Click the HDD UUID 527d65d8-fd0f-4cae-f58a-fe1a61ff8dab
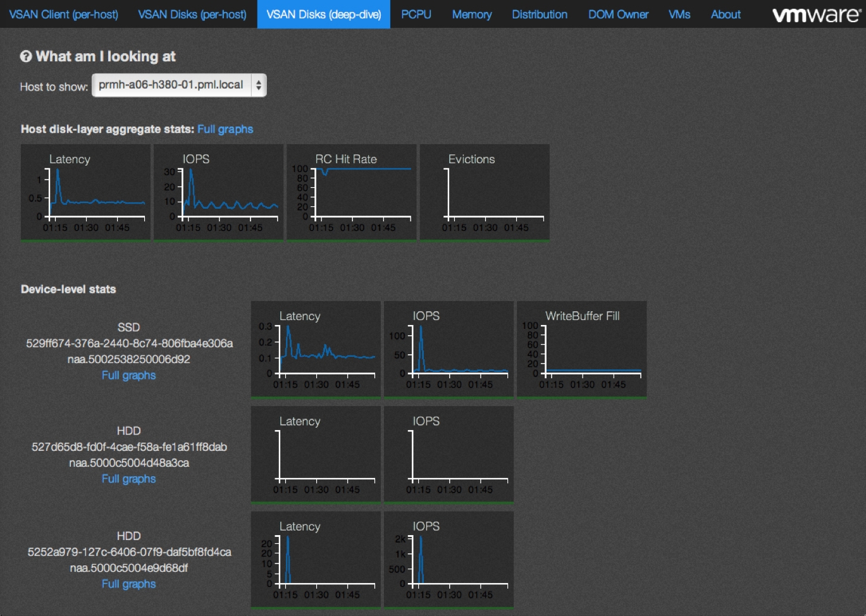Screen dimensions: 866x616 [x=129, y=447]
